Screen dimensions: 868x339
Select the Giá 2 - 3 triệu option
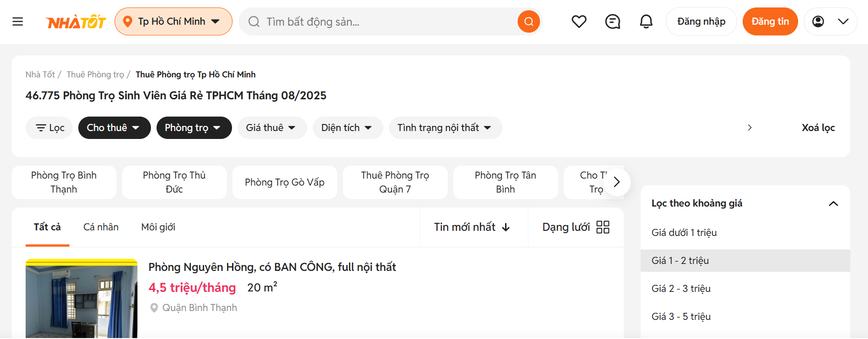coord(745,289)
